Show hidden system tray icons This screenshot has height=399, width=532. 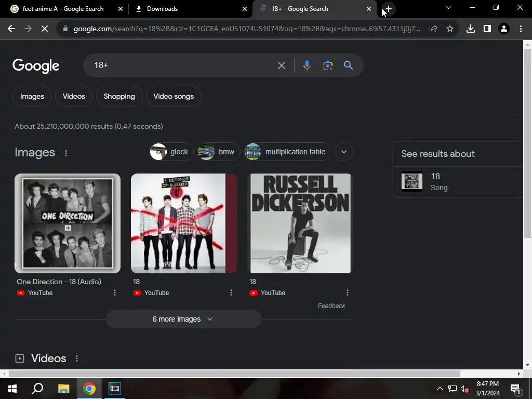pyautogui.click(x=440, y=389)
